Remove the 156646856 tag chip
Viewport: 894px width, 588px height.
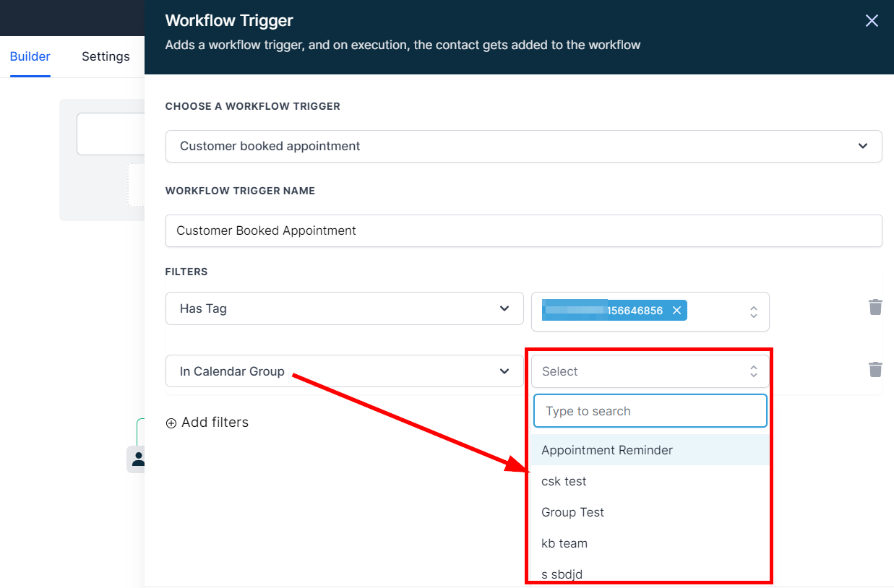click(x=676, y=311)
